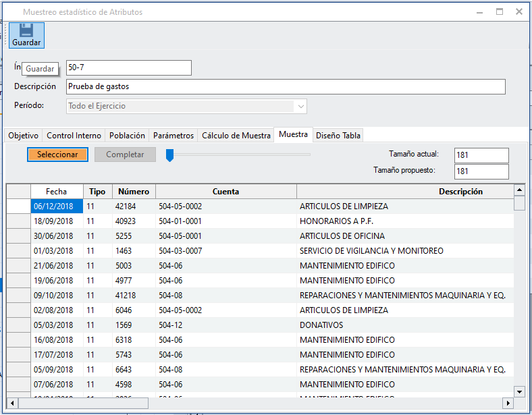Viewport: 532px width, 415px height.
Task: Sort by the Fecha column header
Action: [57, 192]
